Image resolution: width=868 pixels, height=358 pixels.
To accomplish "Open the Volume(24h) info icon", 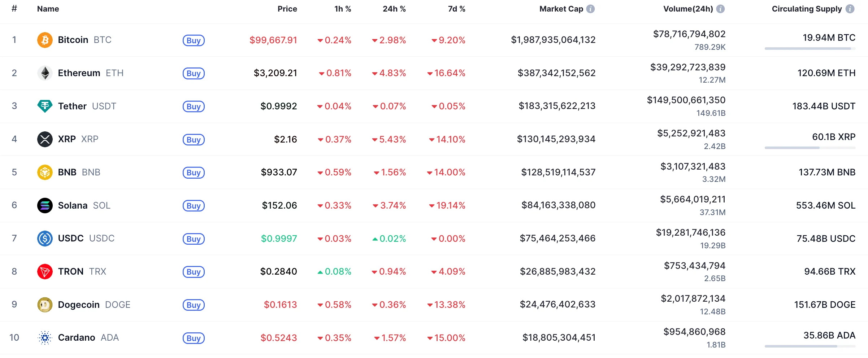I will (720, 9).
